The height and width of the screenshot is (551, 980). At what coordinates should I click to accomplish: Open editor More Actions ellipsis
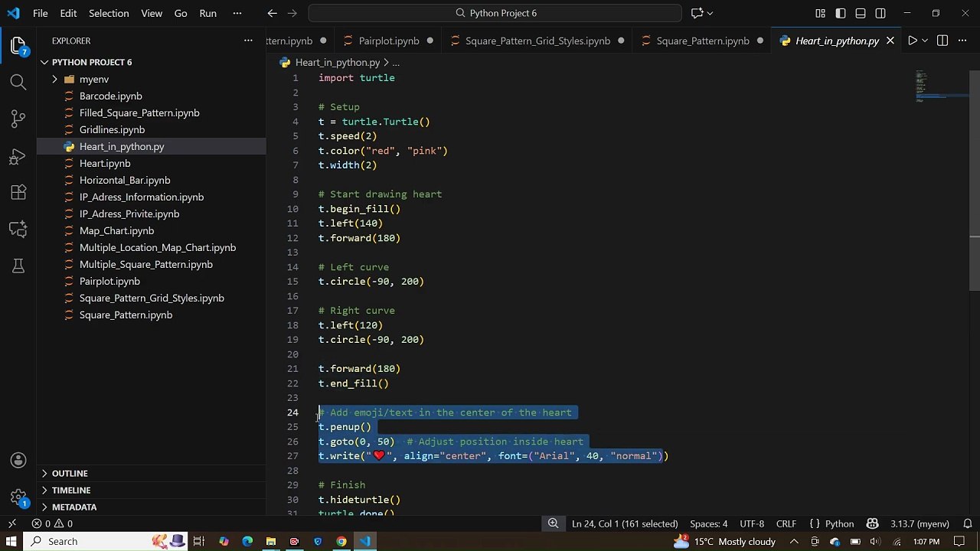coord(963,41)
